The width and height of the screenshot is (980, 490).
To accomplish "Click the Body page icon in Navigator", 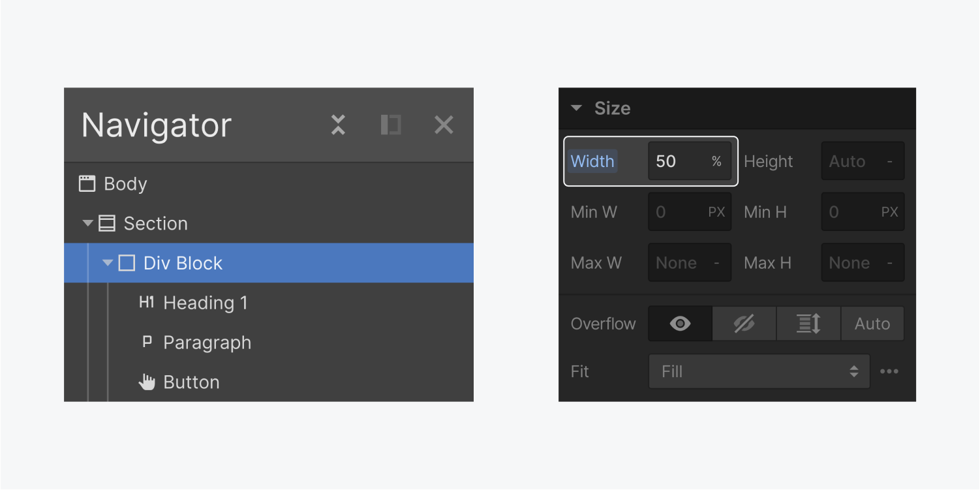I will 87,183.
